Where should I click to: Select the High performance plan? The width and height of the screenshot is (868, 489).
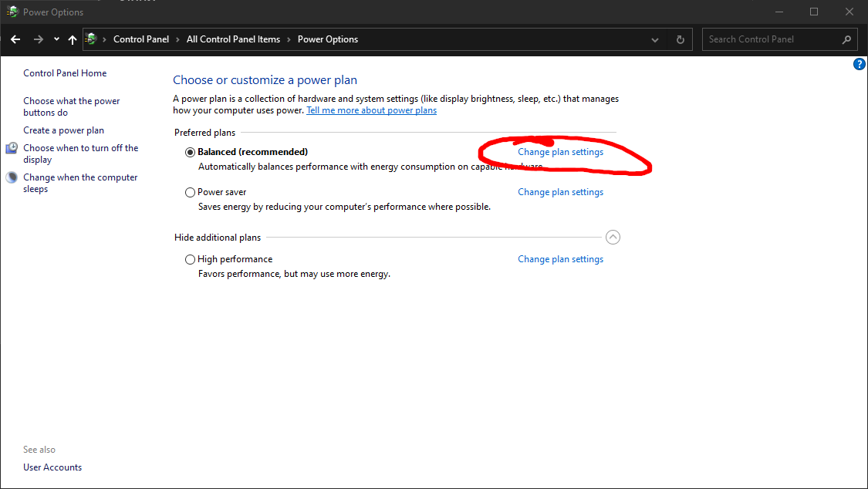point(191,260)
